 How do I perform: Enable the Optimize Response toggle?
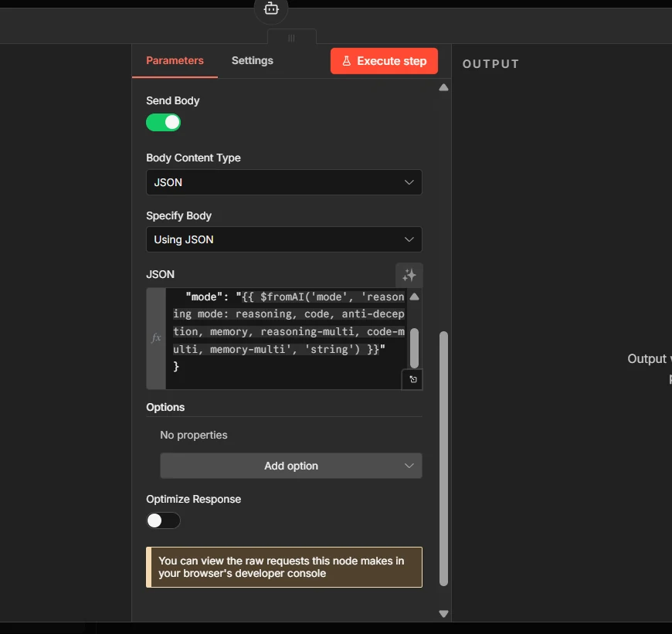(x=163, y=520)
